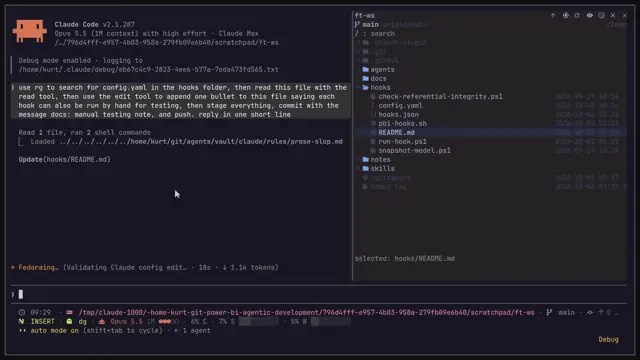Click the open hooks folder icon

(x=365, y=87)
